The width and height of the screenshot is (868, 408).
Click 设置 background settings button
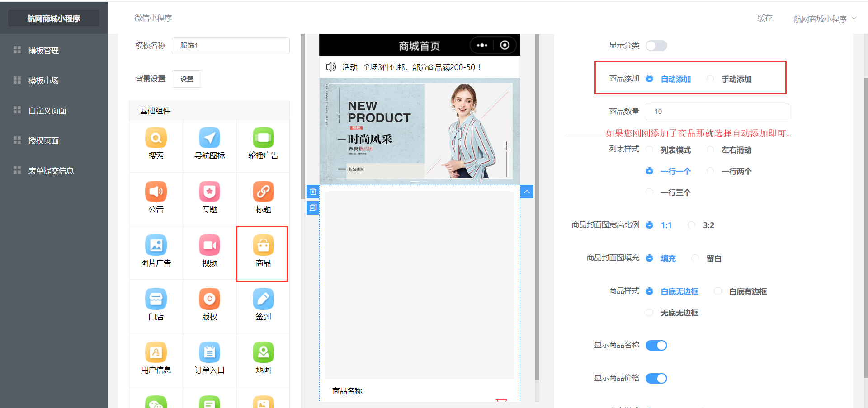[187, 79]
